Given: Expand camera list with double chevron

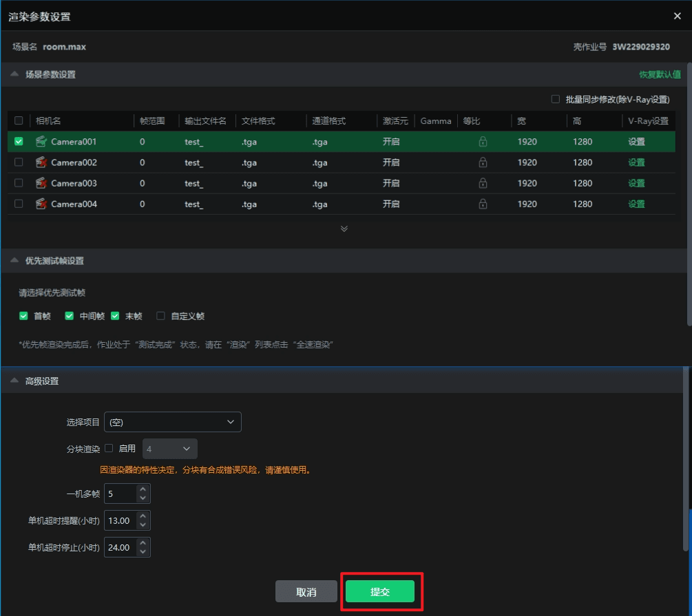Looking at the screenshot, I should pos(344,229).
